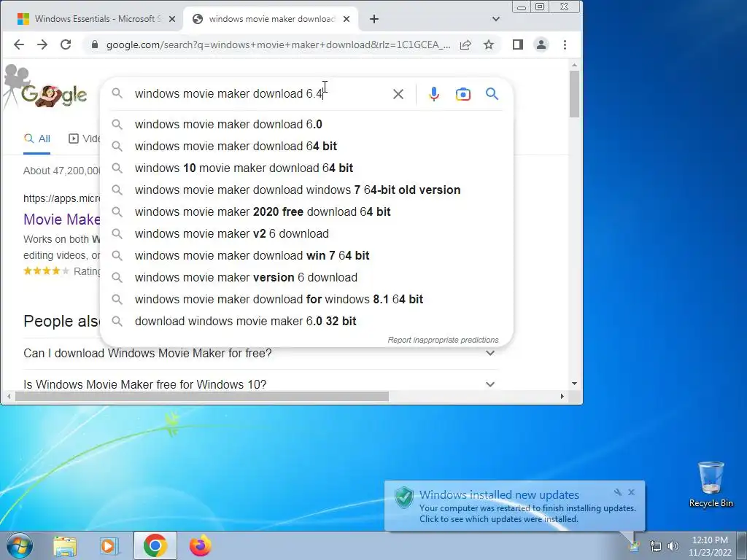Bookmark this page with the star icon
The image size is (747, 560).
click(489, 44)
